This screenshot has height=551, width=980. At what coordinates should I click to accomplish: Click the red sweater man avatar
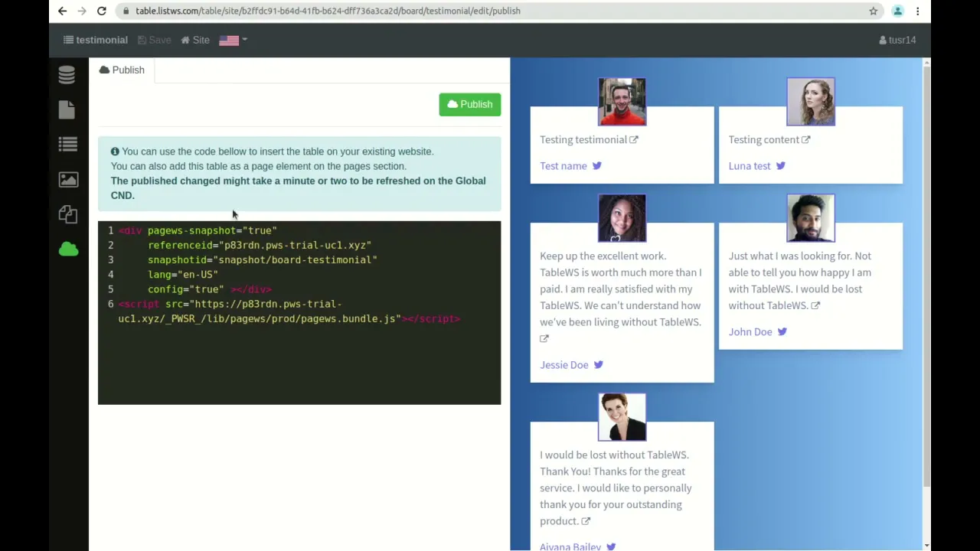tap(622, 101)
